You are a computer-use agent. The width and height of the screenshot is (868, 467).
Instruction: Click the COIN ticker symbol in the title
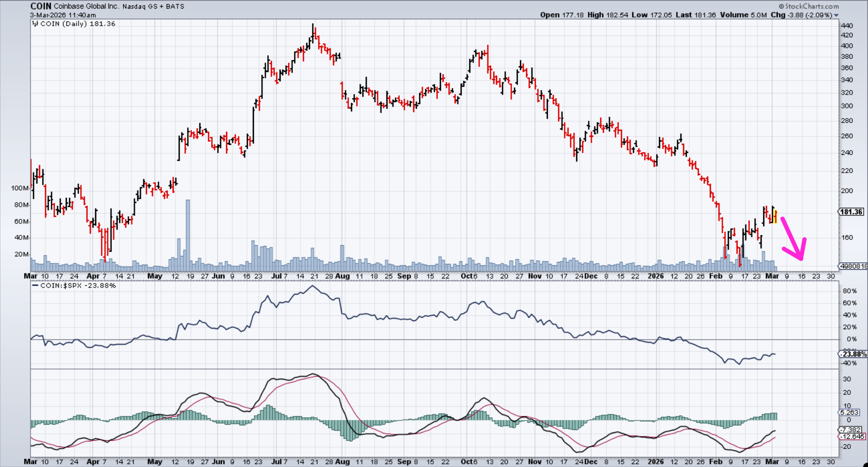41,6
